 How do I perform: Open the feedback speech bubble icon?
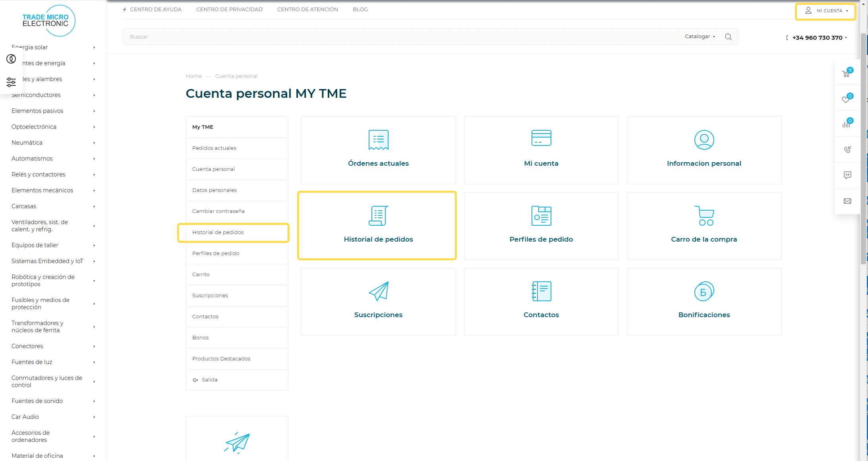coord(847,175)
